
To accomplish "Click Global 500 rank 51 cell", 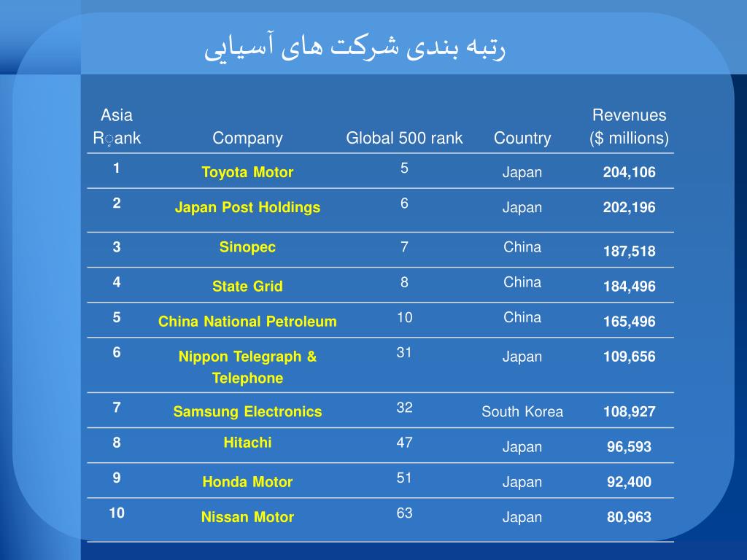I will [404, 478].
